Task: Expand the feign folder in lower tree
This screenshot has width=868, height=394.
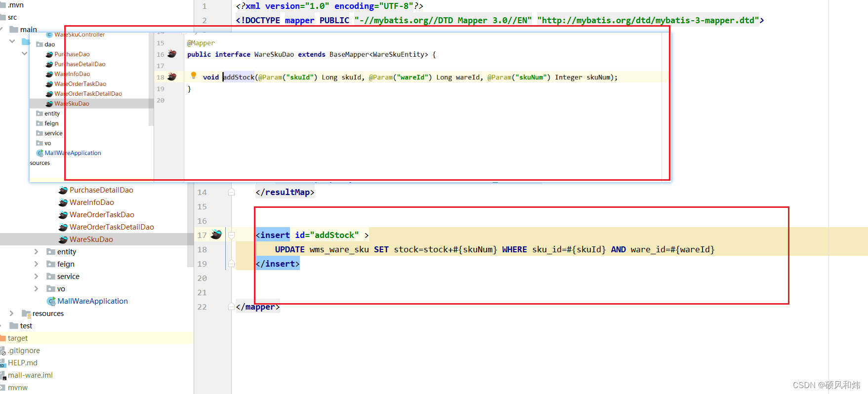Action: click(x=36, y=264)
